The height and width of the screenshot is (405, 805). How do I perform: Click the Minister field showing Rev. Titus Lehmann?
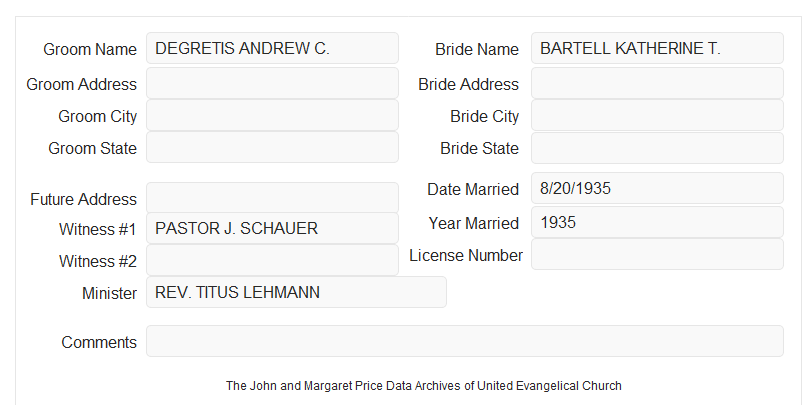[296, 292]
